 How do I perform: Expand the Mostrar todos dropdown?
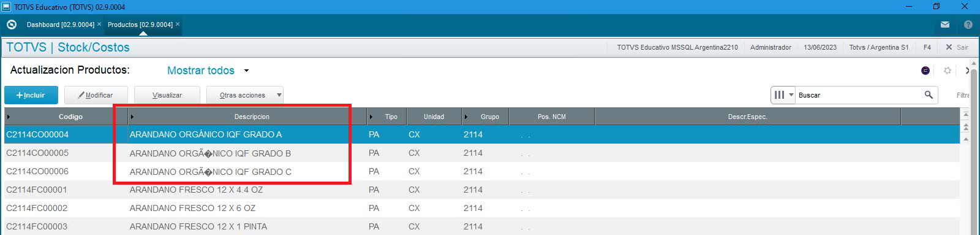(246, 71)
